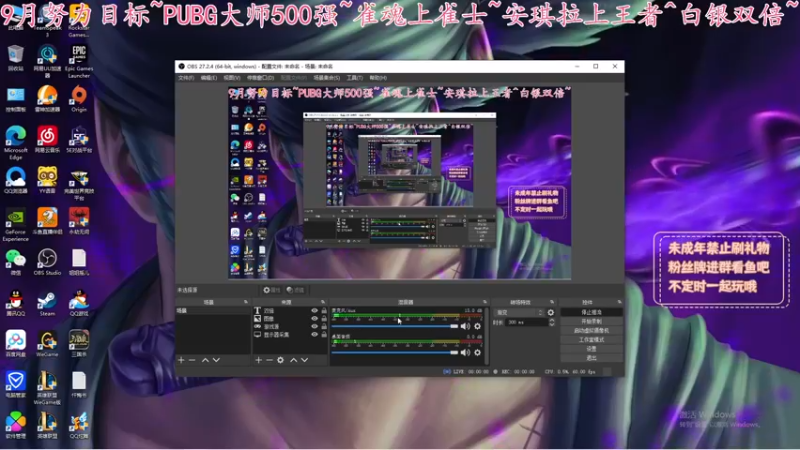
Task: Launch OBS Studio desktop shortcut
Action: pyautogui.click(x=47, y=262)
